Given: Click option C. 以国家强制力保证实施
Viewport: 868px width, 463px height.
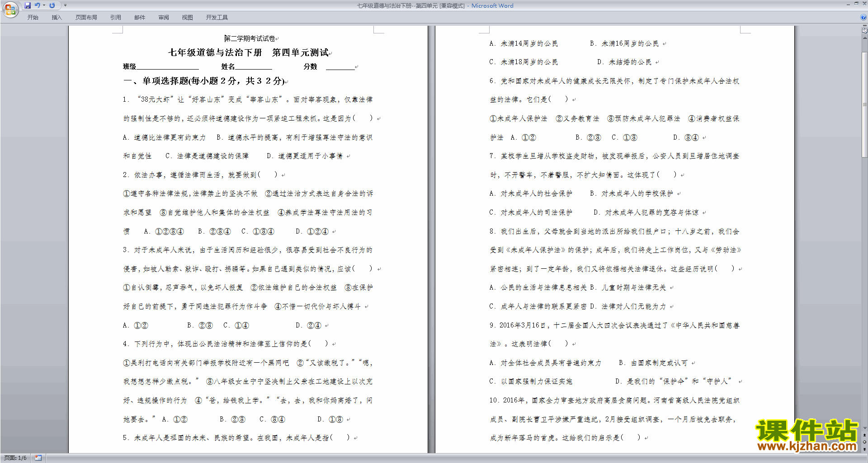Looking at the screenshot, I should tap(531, 381).
